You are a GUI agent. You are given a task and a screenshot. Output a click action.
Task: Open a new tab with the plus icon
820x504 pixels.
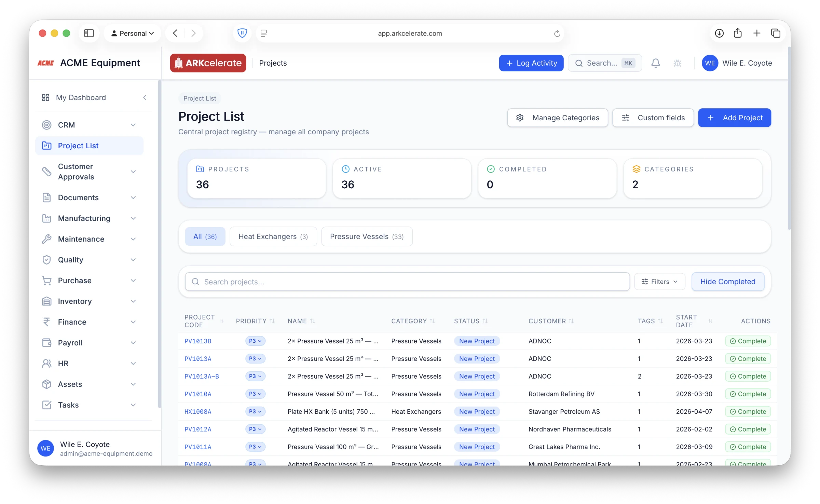tap(757, 33)
